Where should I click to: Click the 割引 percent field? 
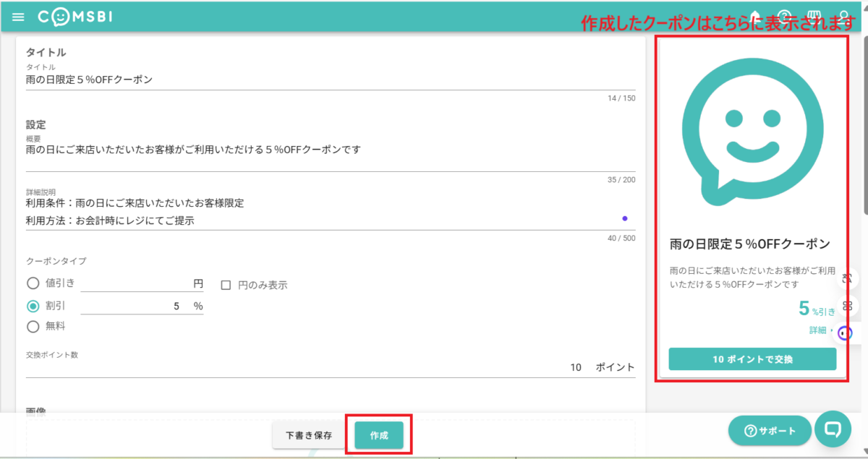142,306
